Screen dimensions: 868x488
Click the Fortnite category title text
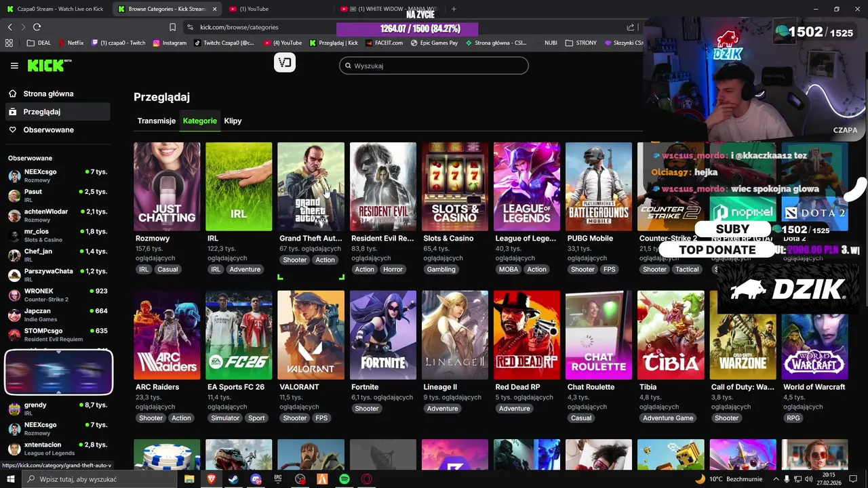click(365, 387)
